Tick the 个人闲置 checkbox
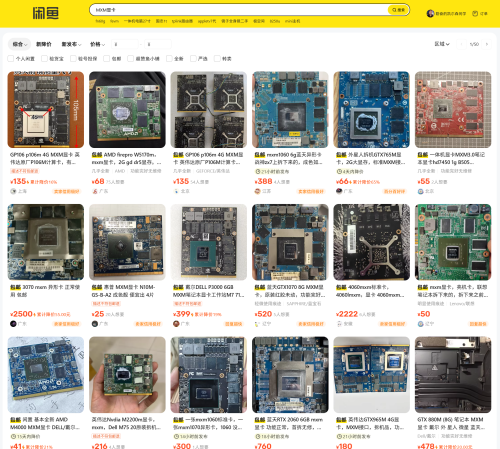Viewport: 500px width, 449px height. click(x=11, y=59)
